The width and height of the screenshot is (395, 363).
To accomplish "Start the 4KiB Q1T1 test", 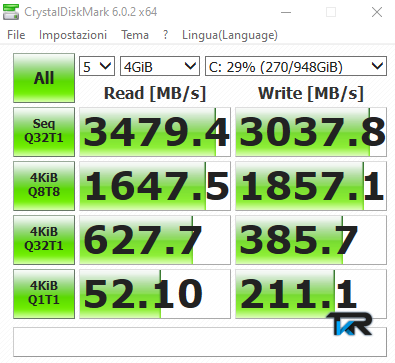I will [44, 294].
